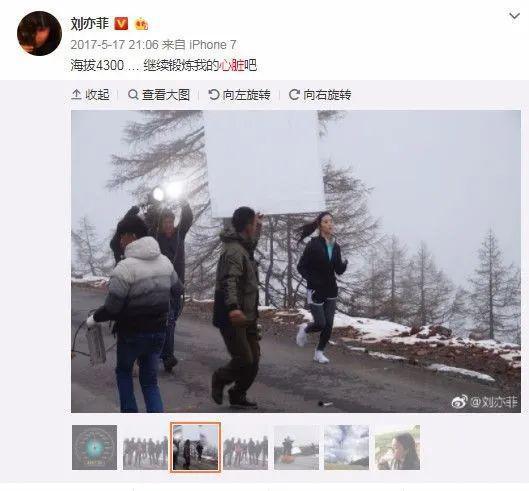Click the upward arrow collapse icon
Screen dimensions: 529x491
click(x=77, y=95)
